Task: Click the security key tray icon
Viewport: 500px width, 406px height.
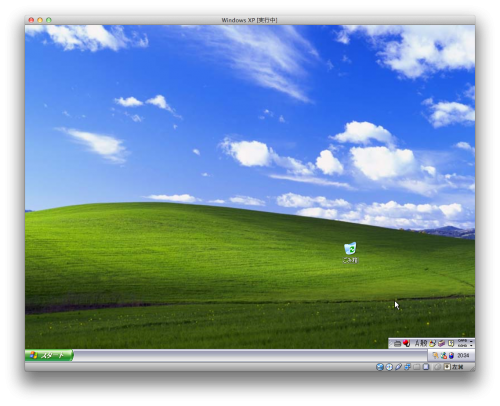Action: [x=435, y=356]
